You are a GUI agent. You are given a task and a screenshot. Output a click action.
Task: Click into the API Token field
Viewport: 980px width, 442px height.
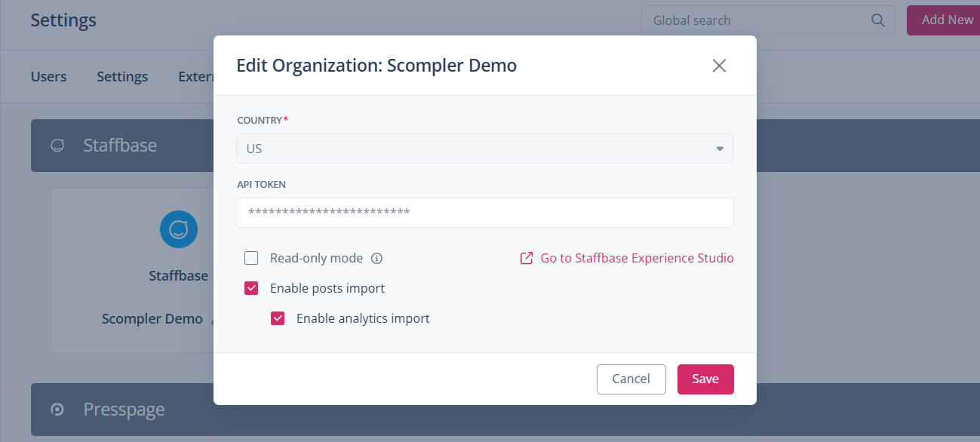point(484,213)
